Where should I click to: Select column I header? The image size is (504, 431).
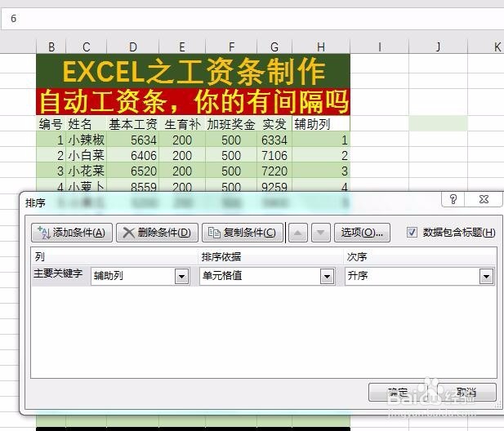[x=380, y=47]
